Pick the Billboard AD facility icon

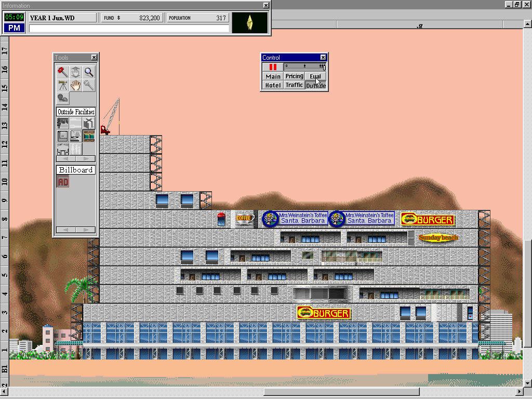tap(63, 182)
